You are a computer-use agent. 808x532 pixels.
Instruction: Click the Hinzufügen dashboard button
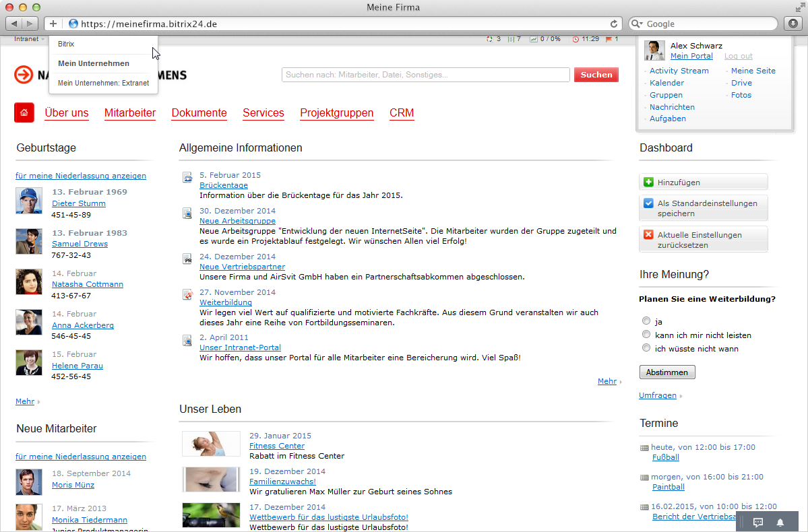click(703, 182)
